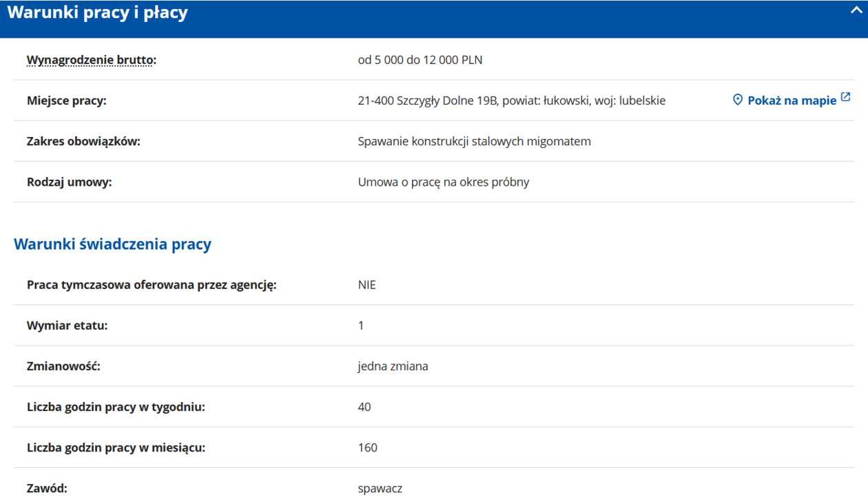
Task: Select the salary text od 5 000 do 12 000 PLN
Action: click(x=420, y=60)
